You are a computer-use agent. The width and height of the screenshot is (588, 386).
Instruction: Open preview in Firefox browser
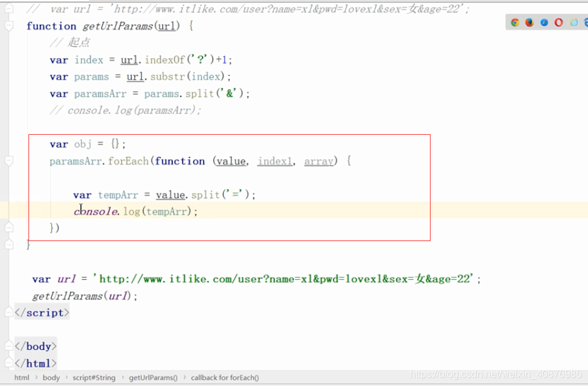tap(529, 23)
